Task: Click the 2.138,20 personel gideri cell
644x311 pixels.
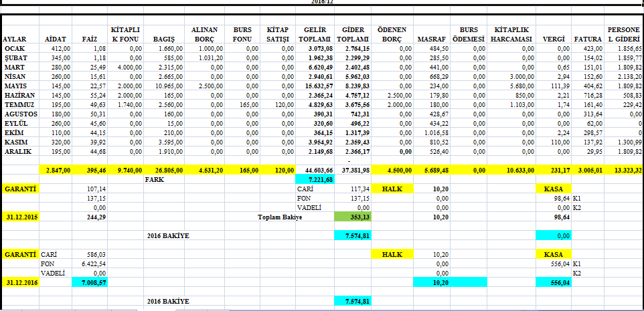Action: pos(623,77)
